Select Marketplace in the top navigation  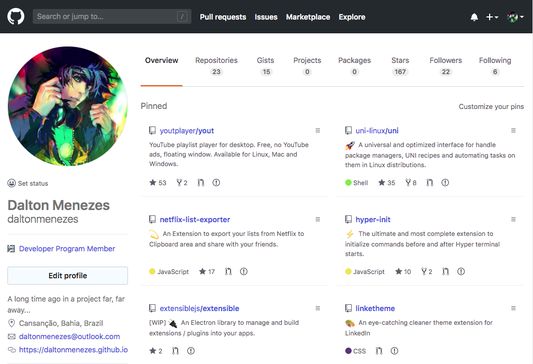click(308, 17)
